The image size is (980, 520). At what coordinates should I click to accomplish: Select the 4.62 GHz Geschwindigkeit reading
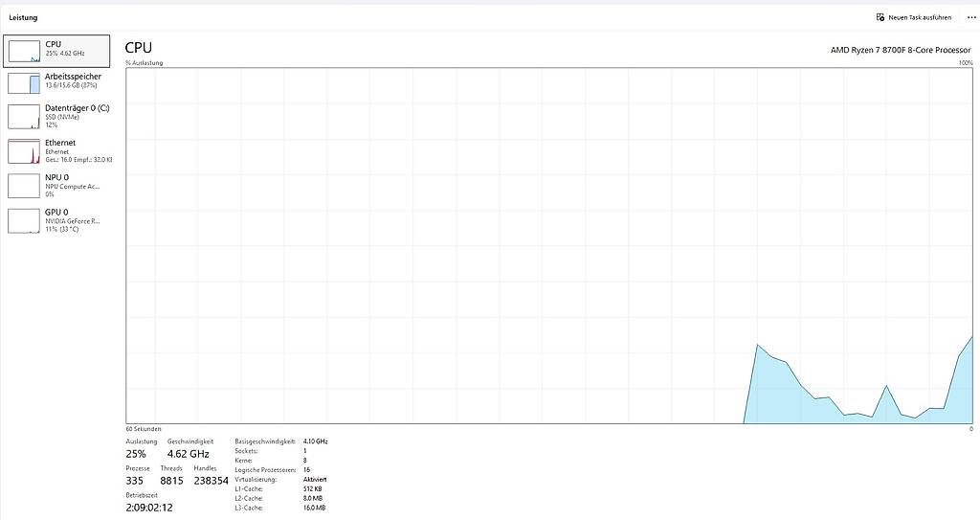pyautogui.click(x=188, y=454)
